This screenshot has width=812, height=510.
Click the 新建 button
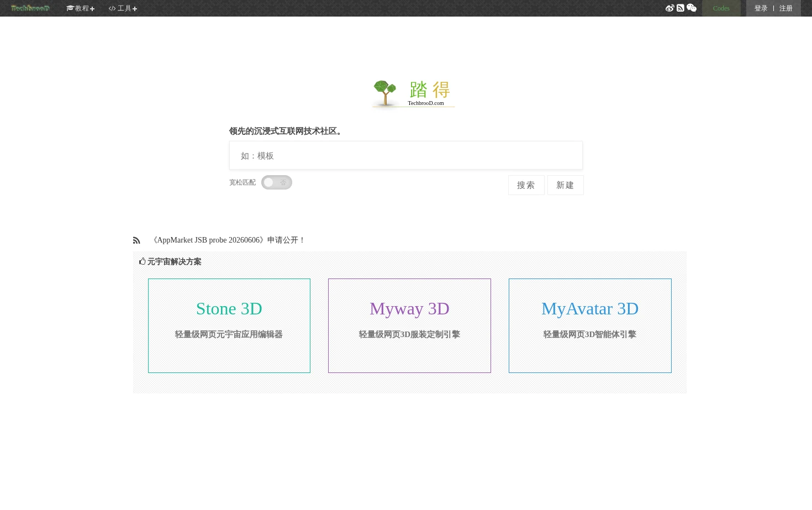566,185
